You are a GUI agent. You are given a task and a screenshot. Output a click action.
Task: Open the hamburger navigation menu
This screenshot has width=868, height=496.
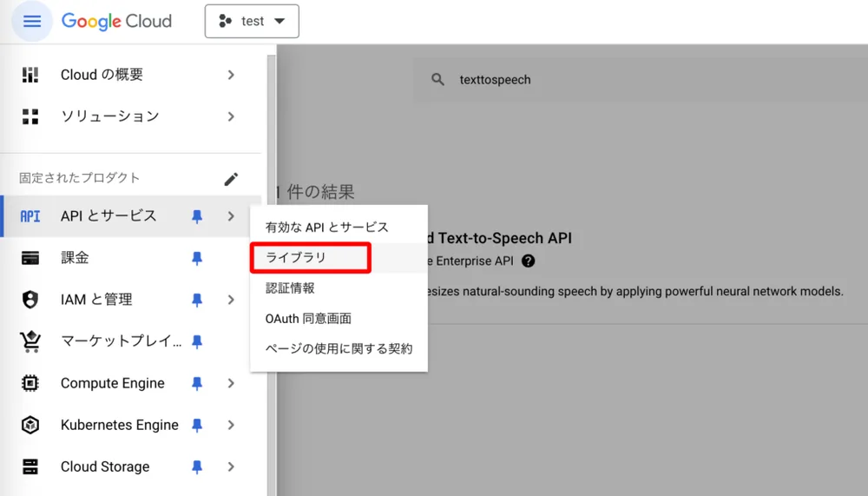pyautogui.click(x=31, y=21)
